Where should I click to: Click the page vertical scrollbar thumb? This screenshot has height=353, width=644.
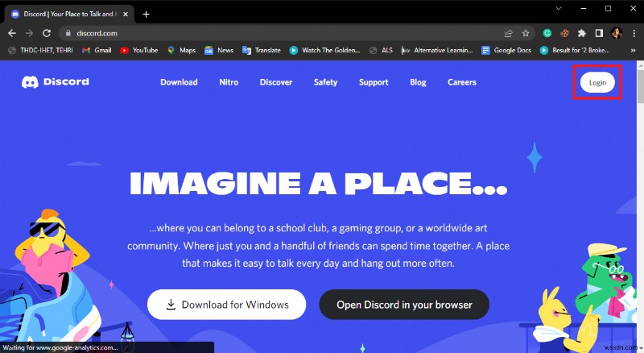point(640,85)
